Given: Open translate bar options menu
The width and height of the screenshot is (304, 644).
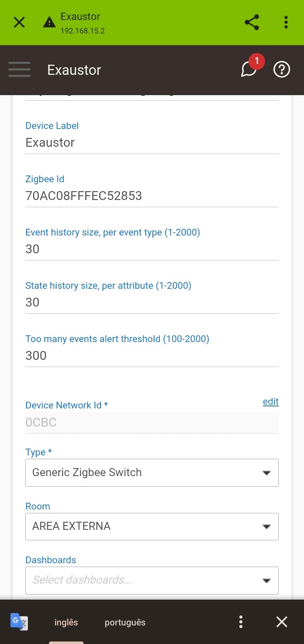Looking at the screenshot, I should tap(241, 622).
